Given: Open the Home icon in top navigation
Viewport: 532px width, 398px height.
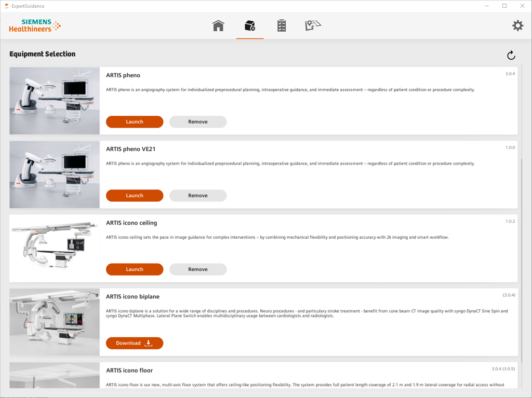Looking at the screenshot, I should (218, 25).
